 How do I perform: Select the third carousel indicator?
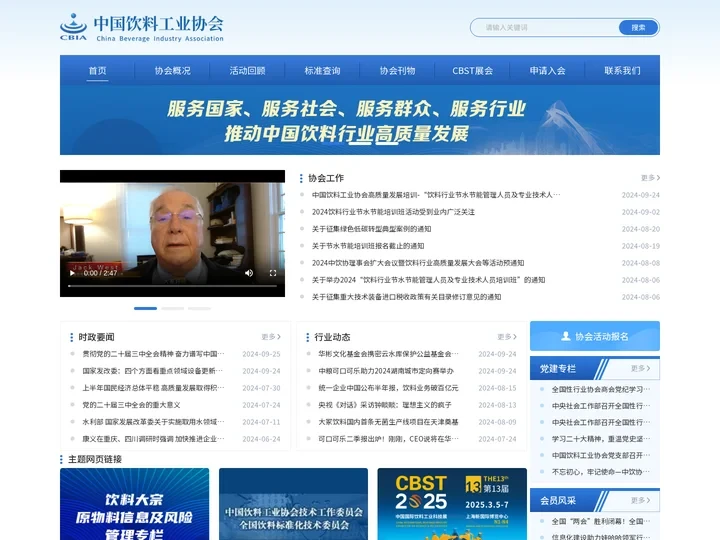[199, 309]
